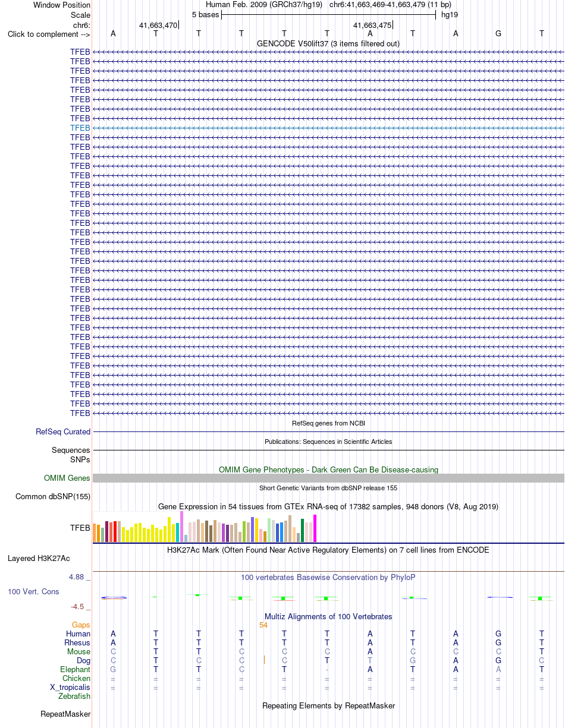Click the RefSeq Curated track label
Image resolution: width=565 pixels, height=728 pixels.
click(63, 432)
